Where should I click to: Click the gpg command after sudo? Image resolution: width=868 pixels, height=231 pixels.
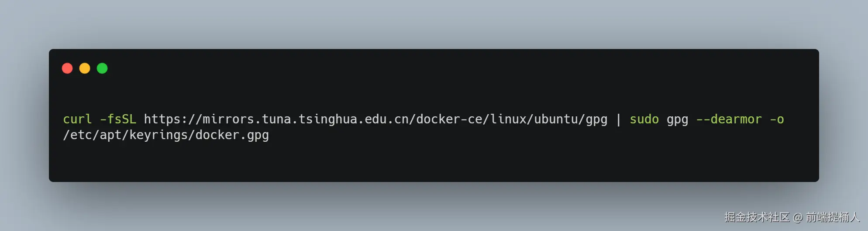click(677, 120)
